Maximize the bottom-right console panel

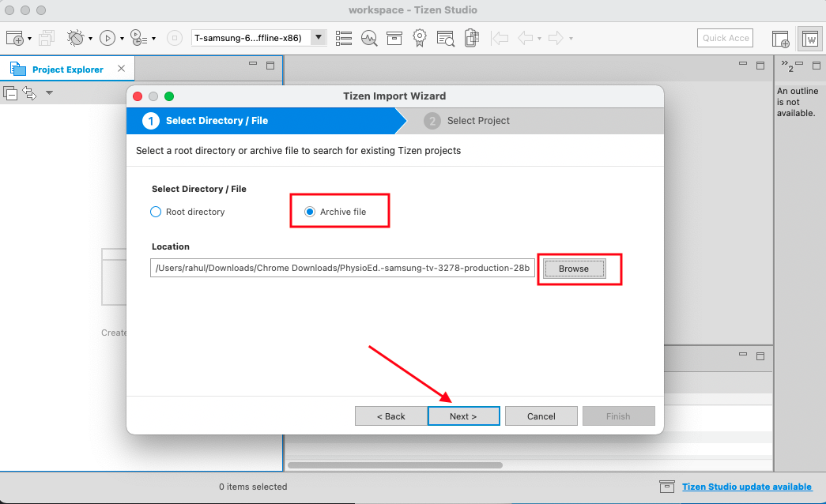tap(760, 356)
